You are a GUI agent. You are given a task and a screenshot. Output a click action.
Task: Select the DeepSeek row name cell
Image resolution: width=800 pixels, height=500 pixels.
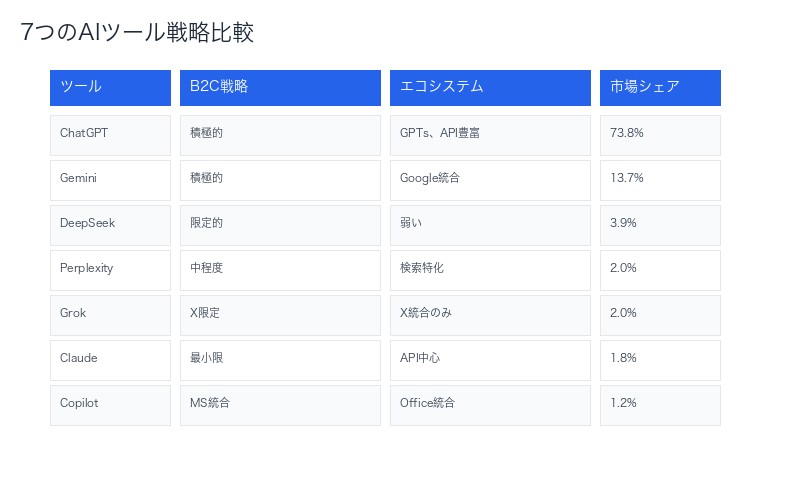point(110,223)
